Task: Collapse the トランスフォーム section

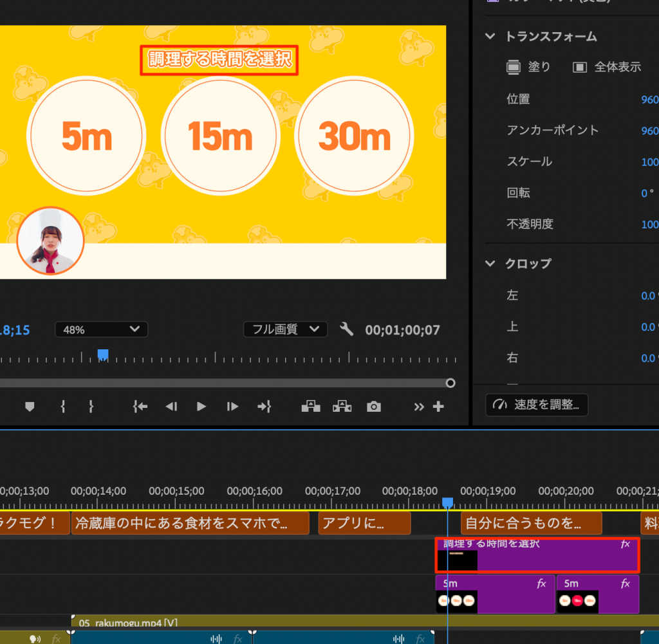Action: click(x=491, y=37)
